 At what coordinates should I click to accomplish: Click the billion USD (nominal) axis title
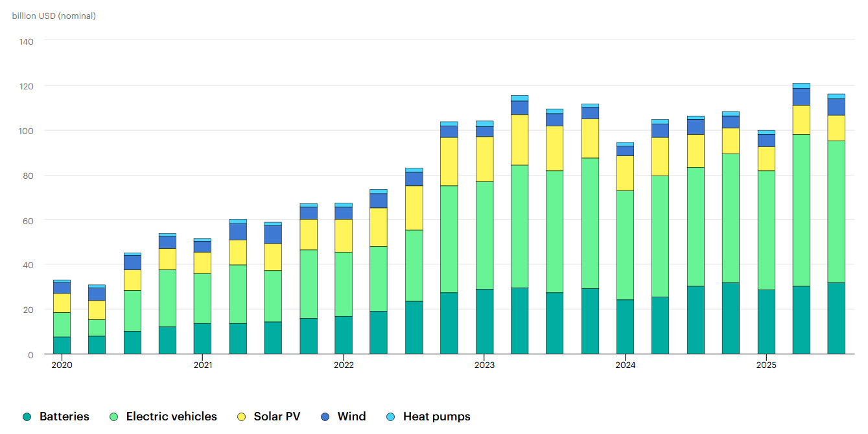54,16
